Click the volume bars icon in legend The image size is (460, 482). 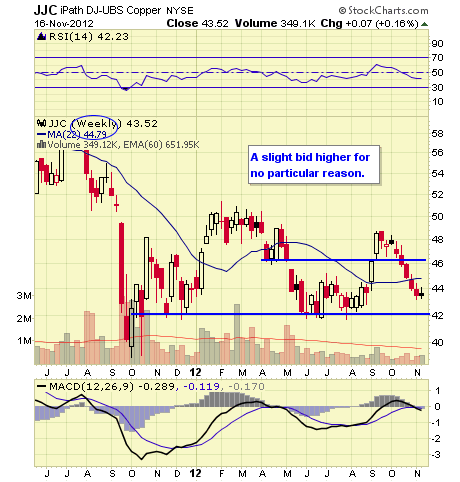pos(41,145)
